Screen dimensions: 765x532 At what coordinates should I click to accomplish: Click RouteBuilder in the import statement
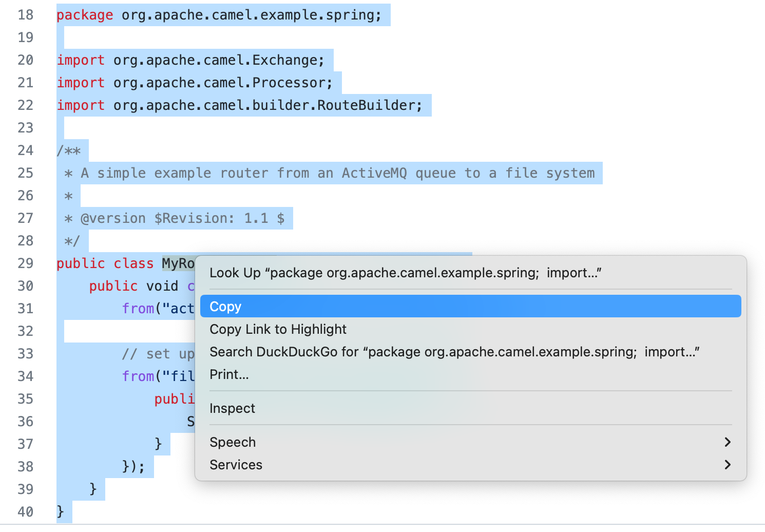point(366,105)
